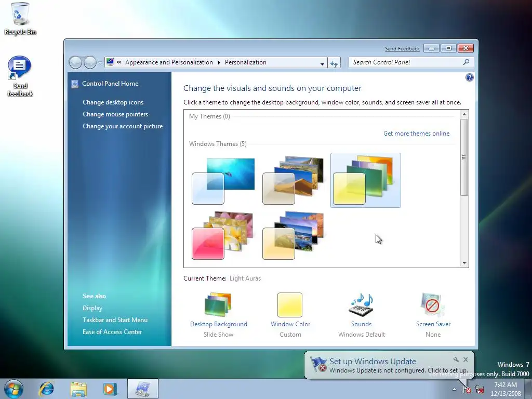This screenshot has width=532, height=399.
Task: Click Get more themes online link
Action: click(416, 134)
